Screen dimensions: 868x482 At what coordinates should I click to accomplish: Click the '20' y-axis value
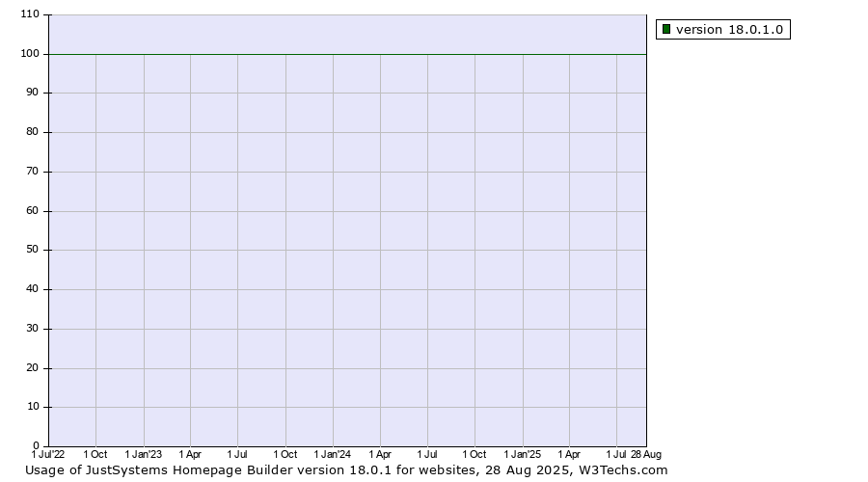[x=33, y=368]
